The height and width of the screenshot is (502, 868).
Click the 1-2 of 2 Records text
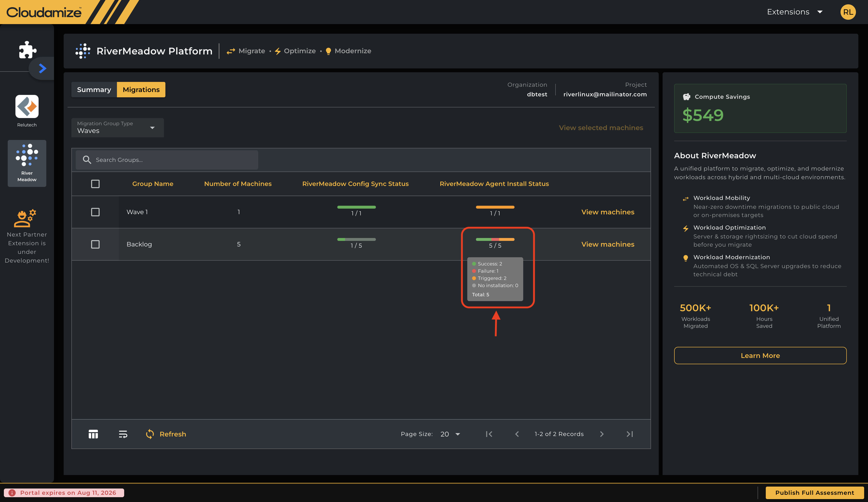coord(559,434)
